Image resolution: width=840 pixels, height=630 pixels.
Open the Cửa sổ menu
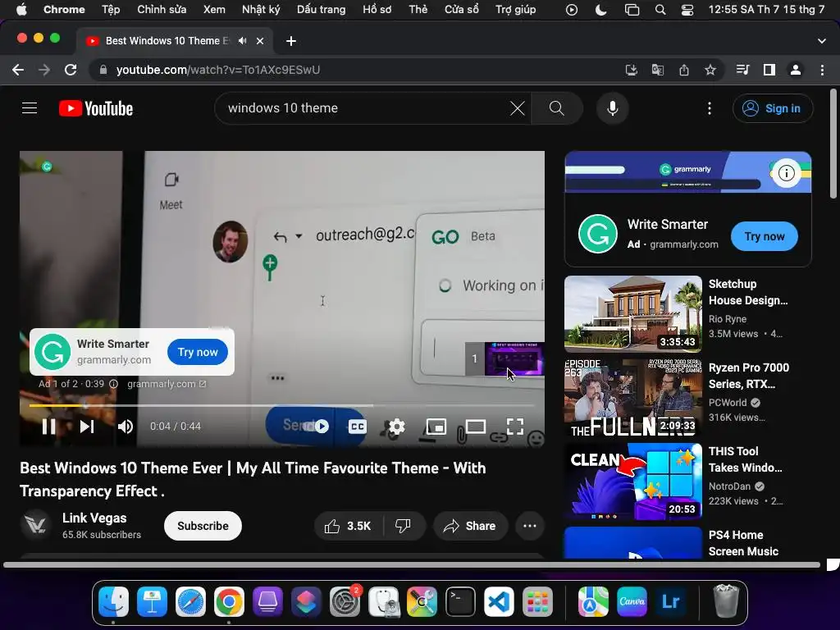[461, 9]
